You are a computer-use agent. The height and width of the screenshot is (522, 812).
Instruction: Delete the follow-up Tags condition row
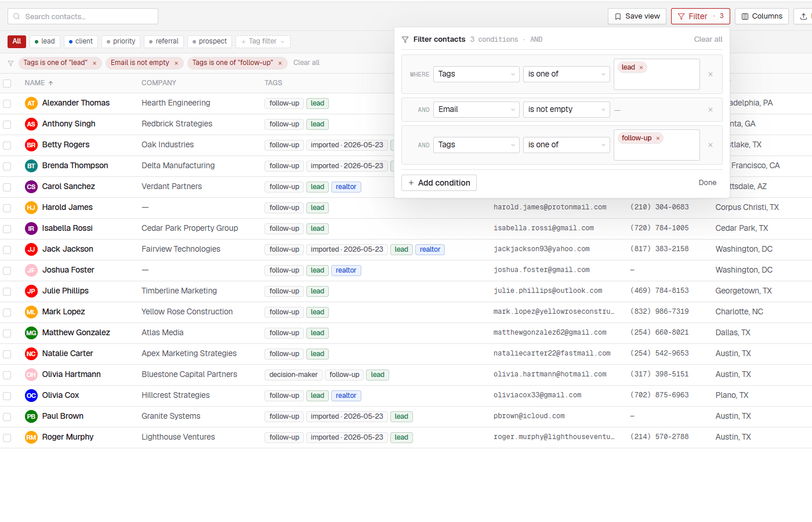click(x=710, y=145)
